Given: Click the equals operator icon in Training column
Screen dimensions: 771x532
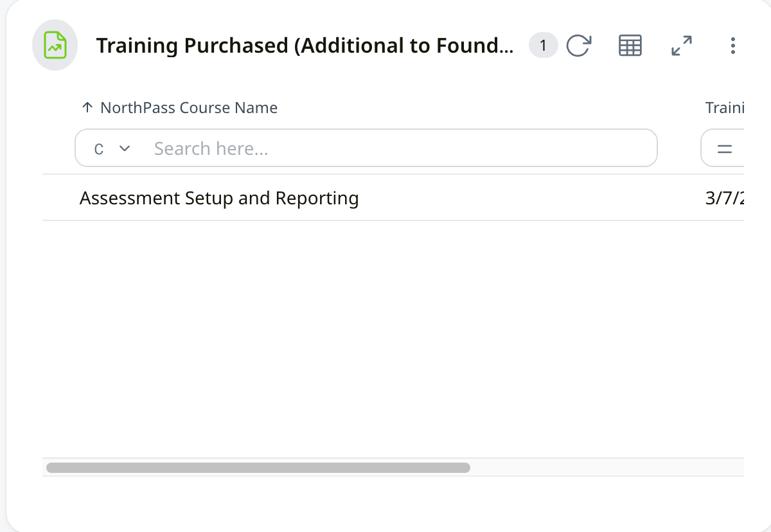Looking at the screenshot, I should 725,149.
